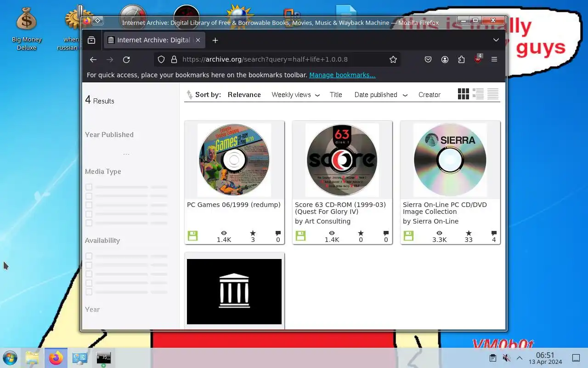Image resolution: width=588 pixels, height=368 pixels.
Task: Tick the fifth Media Type filter checkbox
Action: click(89, 223)
